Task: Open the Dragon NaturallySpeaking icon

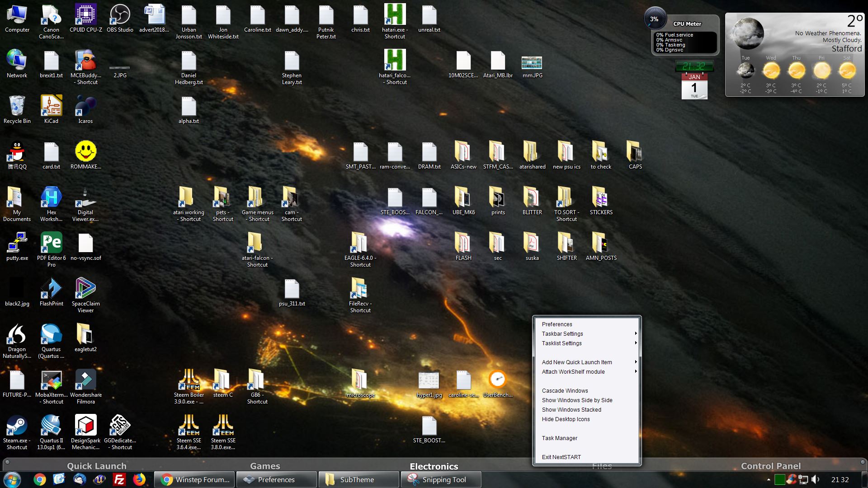Action: [x=17, y=334]
